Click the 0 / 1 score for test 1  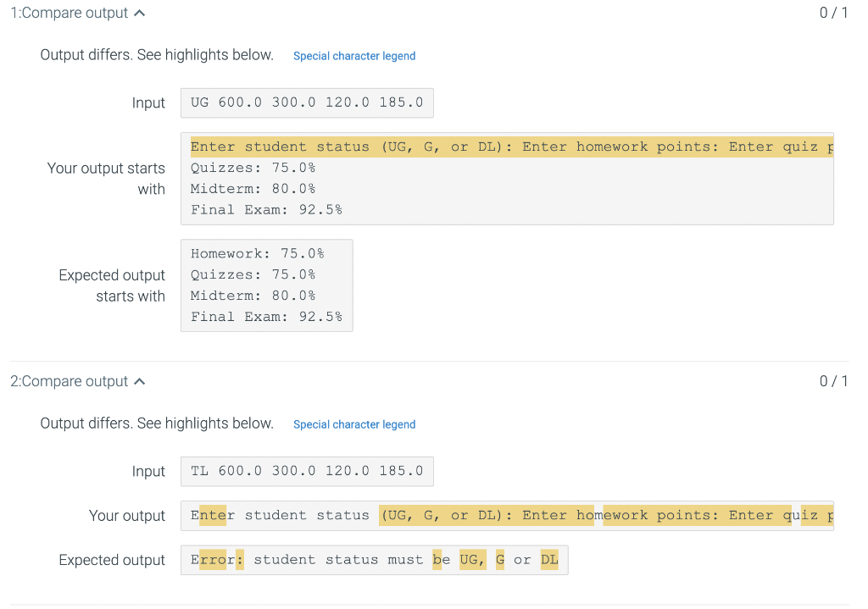[833, 12]
